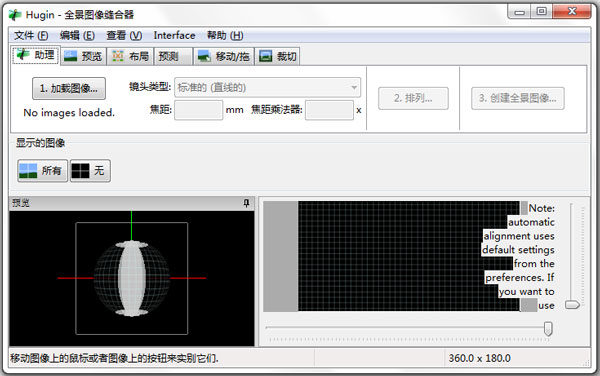Click the pin icon on 预览 panel
The image size is (600, 376).
[246, 203]
